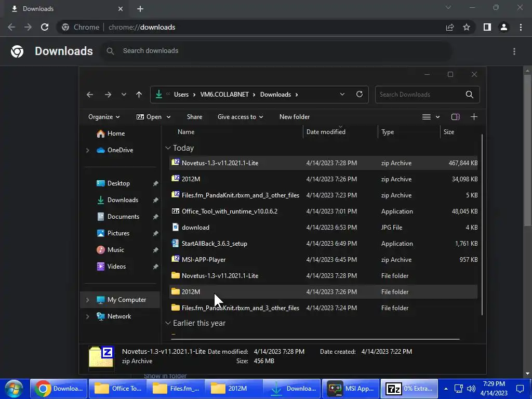Collapse the Earlier this year group

click(x=168, y=323)
